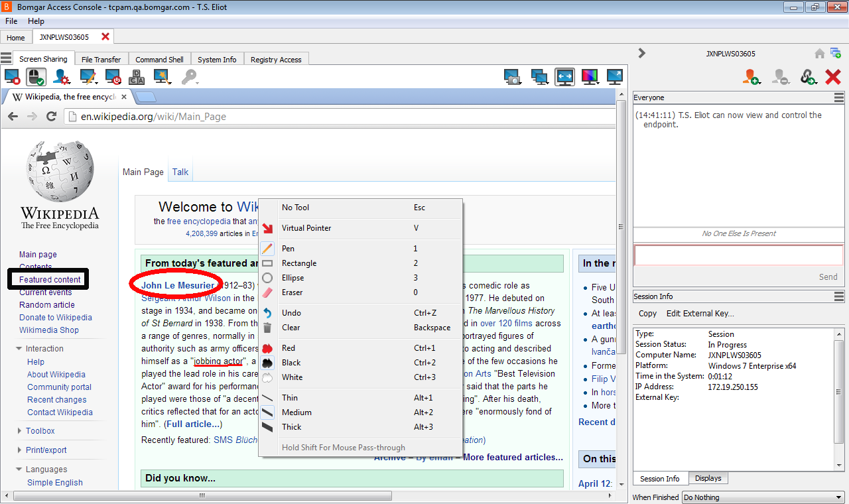Open the Help menu
This screenshot has height=504, width=849.
click(36, 21)
